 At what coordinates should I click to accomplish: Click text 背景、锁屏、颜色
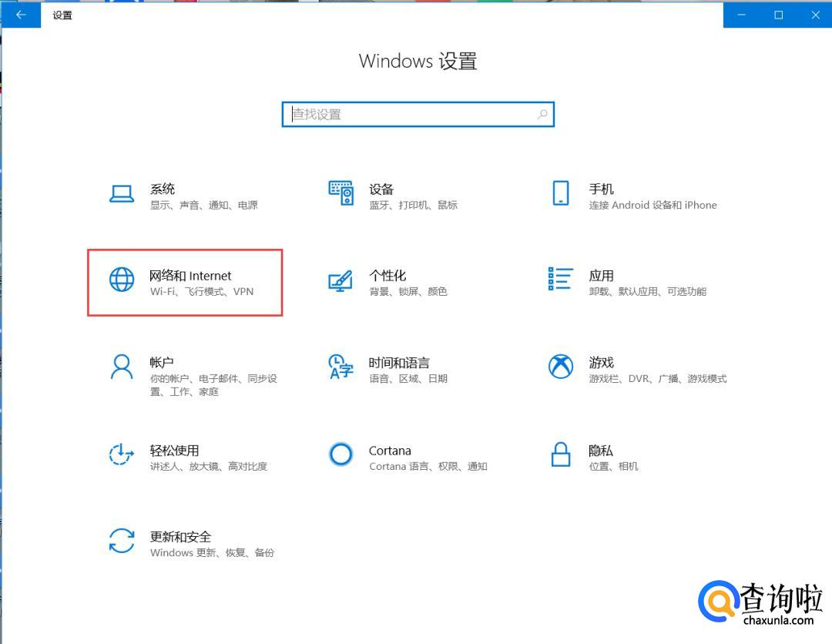point(408,291)
